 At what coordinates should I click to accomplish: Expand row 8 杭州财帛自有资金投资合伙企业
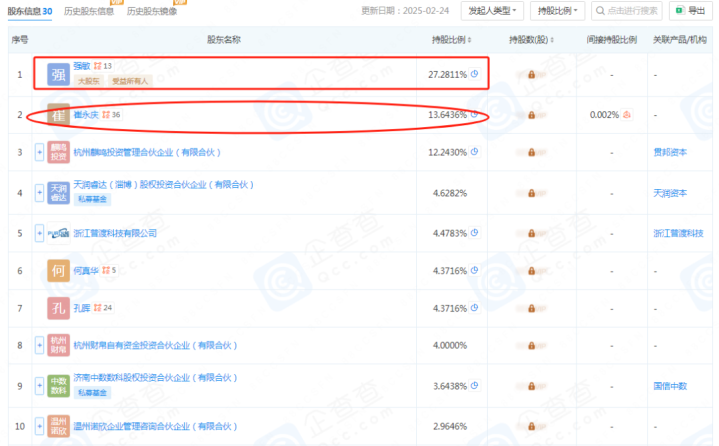click(39, 345)
